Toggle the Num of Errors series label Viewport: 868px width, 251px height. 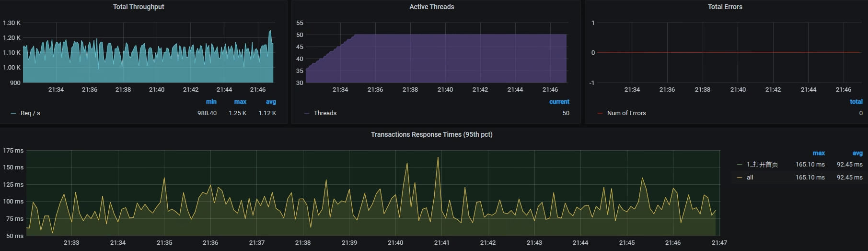point(626,113)
